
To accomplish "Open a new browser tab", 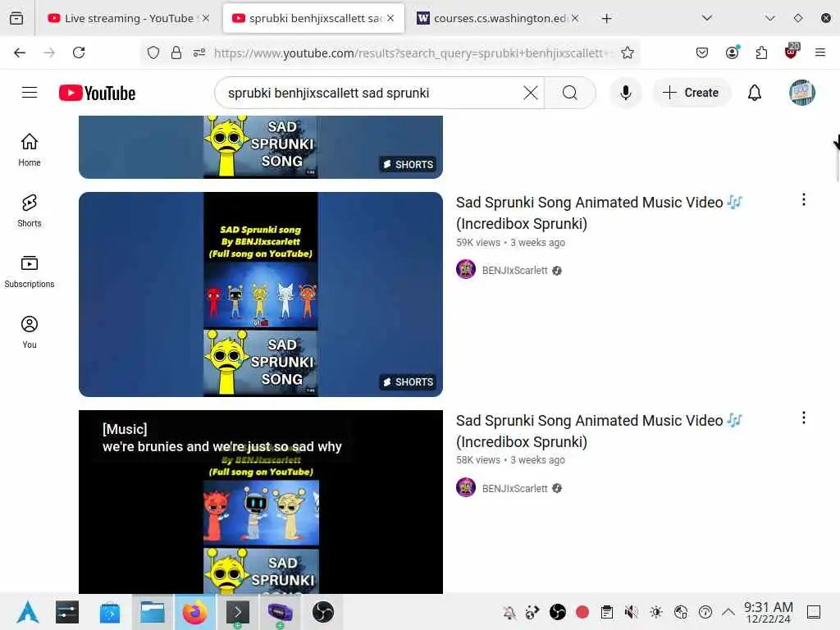I will [x=606, y=19].
